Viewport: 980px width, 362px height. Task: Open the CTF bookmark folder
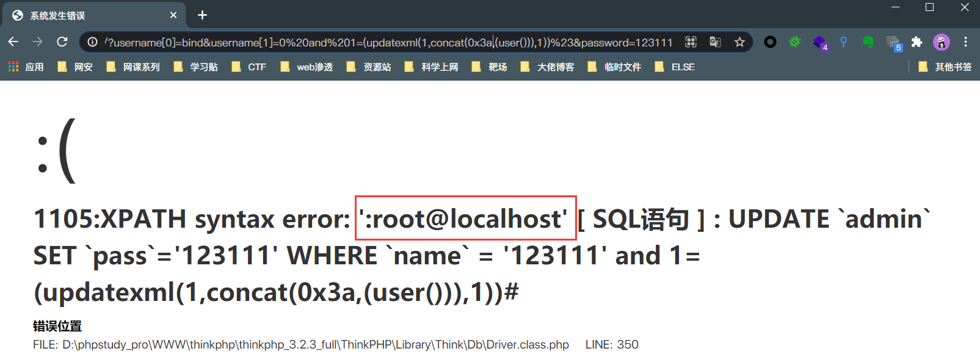click(249, 67)
